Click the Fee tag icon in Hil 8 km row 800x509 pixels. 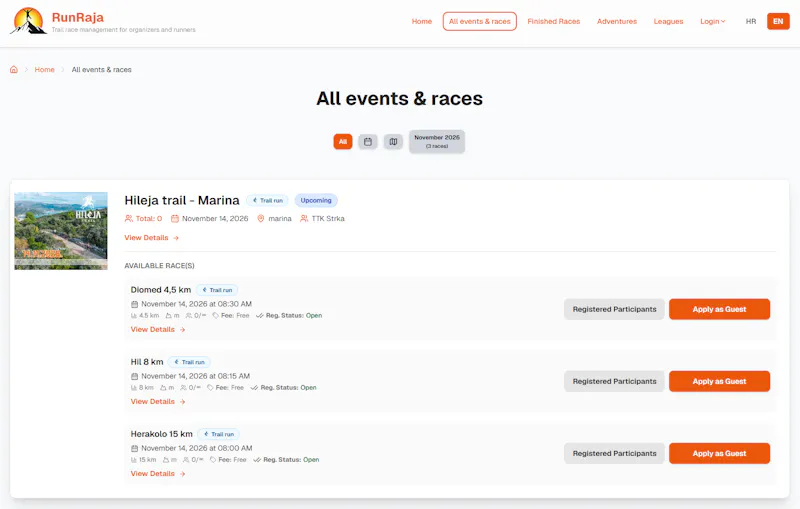(x=210, y=388)
